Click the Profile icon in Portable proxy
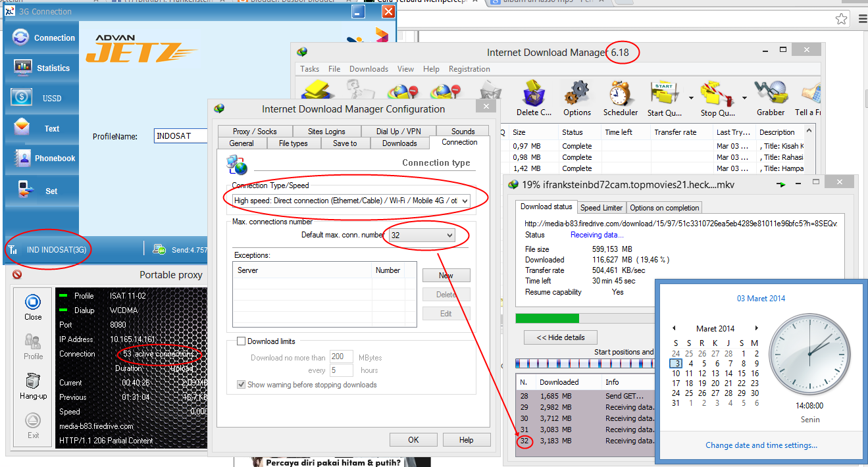Viewport: 868px width, 467px height. [x=33, y=347]
